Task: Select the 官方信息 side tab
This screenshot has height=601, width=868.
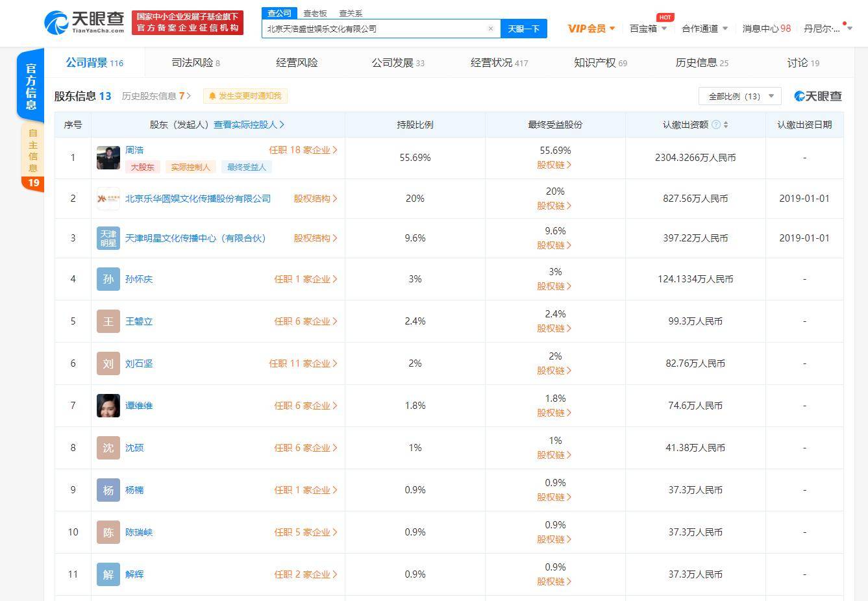Action: (31, 86)
